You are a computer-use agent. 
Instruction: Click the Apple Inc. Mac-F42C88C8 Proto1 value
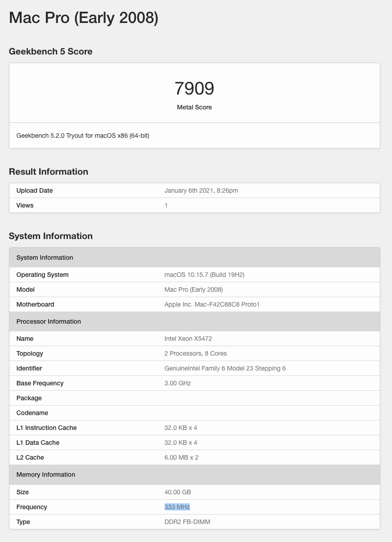[212, 304]
